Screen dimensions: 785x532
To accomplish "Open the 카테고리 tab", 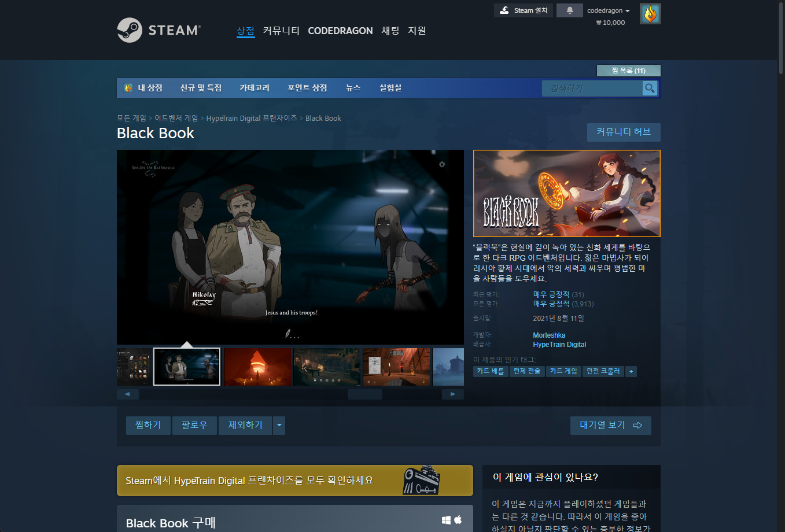I will [x=255, y=88].
